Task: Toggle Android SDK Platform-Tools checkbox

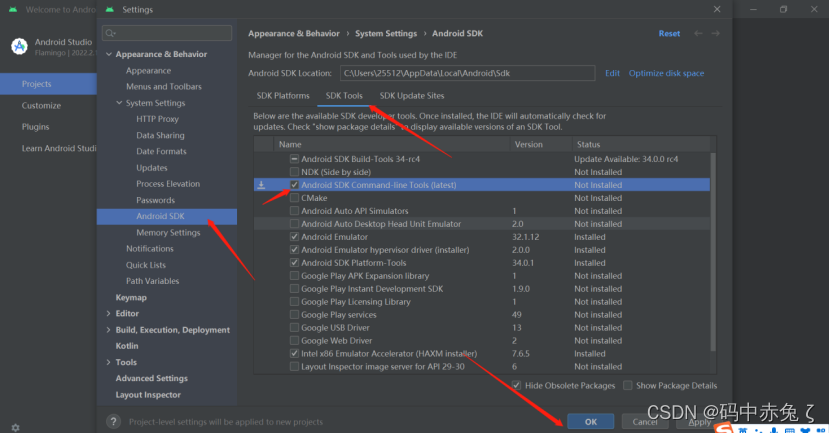Action: point(294,263)
